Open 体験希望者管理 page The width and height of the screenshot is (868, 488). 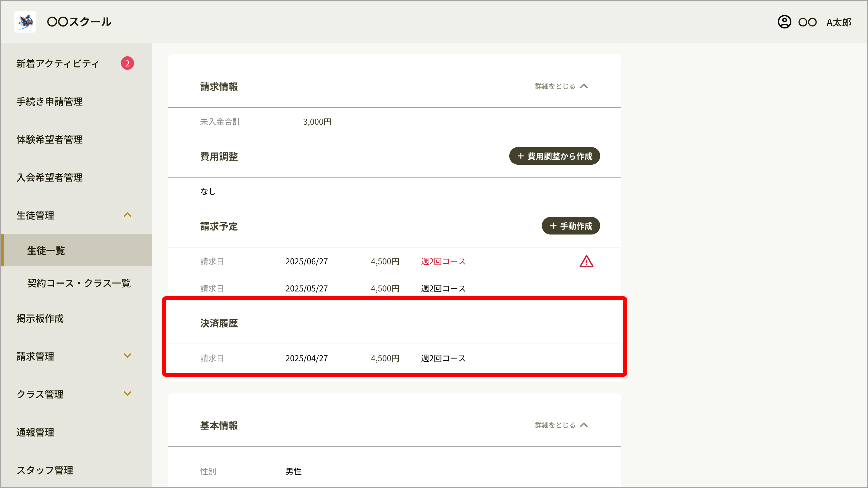(x=50, y=140)
